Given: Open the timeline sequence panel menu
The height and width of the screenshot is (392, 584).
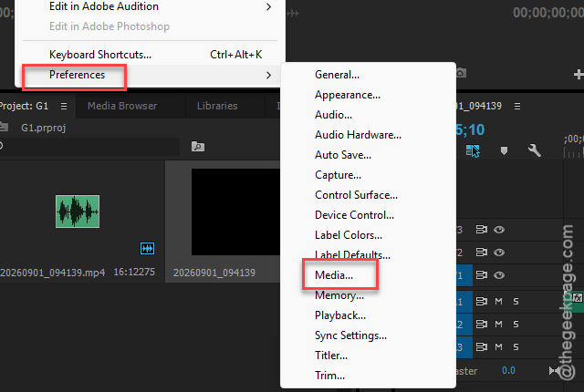Looking at the screenshot, I should coord(517,107).
